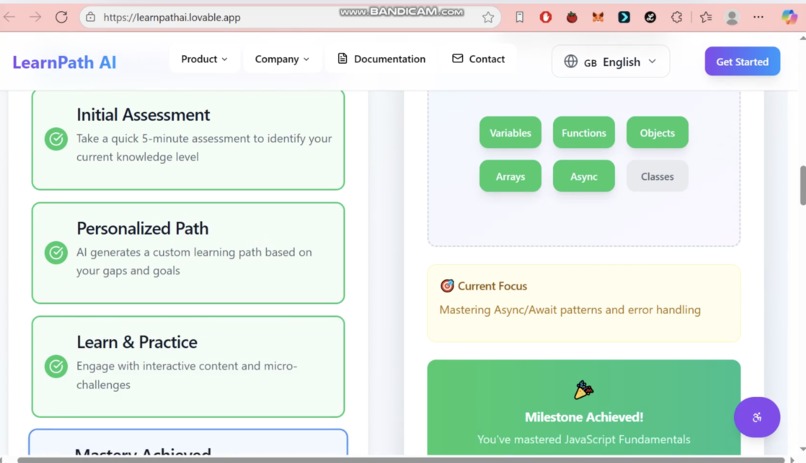Click the Personalized Path card heading
The image size is (806, 463).
142,228
